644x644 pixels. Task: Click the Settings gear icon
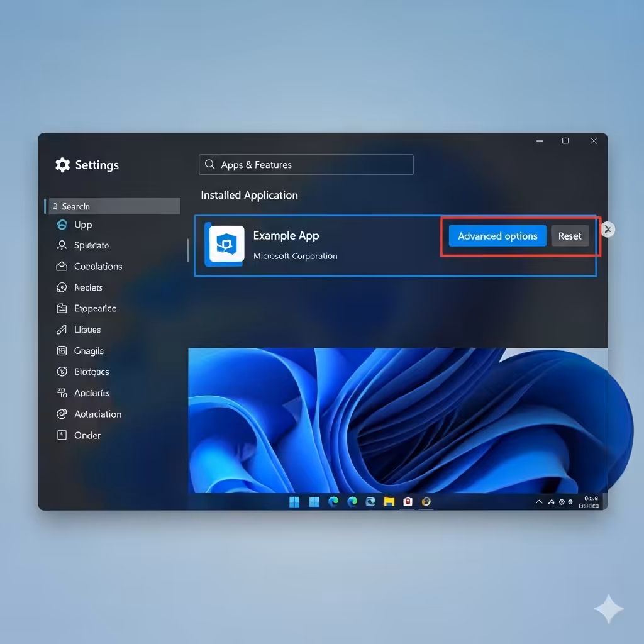pyautogui.click(x=62, y=165)
